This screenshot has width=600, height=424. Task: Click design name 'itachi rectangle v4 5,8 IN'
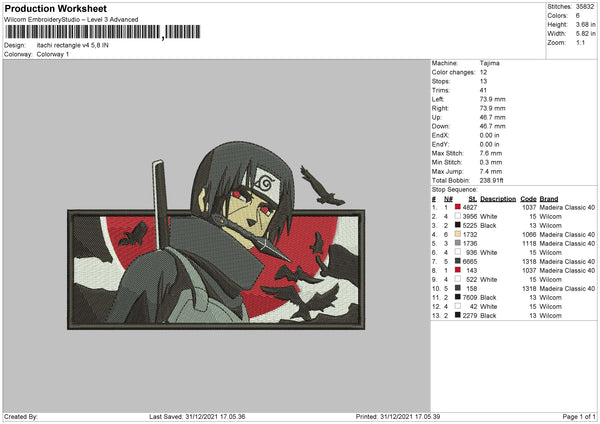coord(73,45)
